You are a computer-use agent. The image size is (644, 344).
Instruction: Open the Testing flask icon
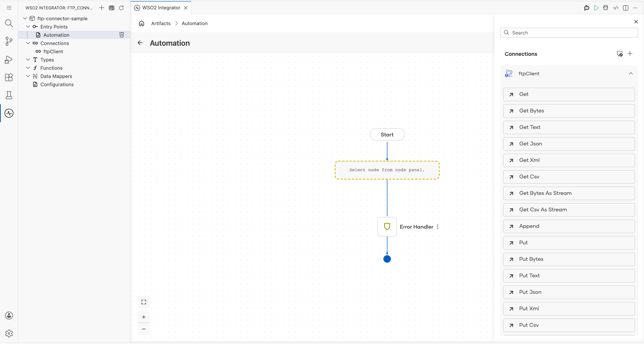[x=9, y=95]
